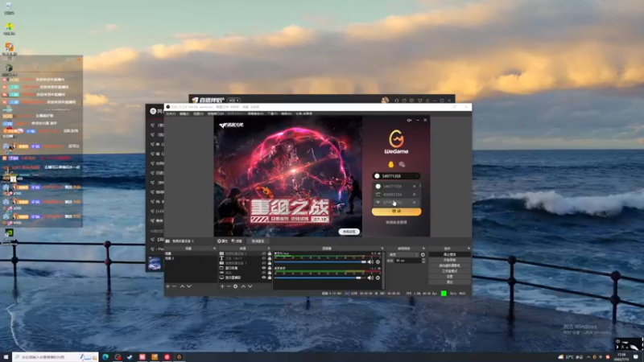Open 属性 properties in source toolbar
The height and width of the screenshot is (362, 644).
[222, 241]
